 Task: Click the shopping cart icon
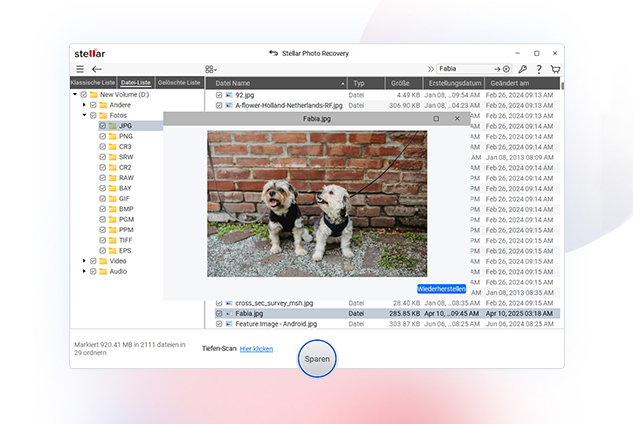[x=555, y=69]
